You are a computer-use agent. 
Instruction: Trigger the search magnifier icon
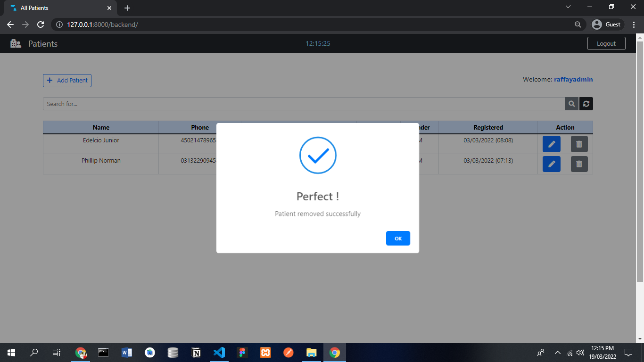coord(571,104)
